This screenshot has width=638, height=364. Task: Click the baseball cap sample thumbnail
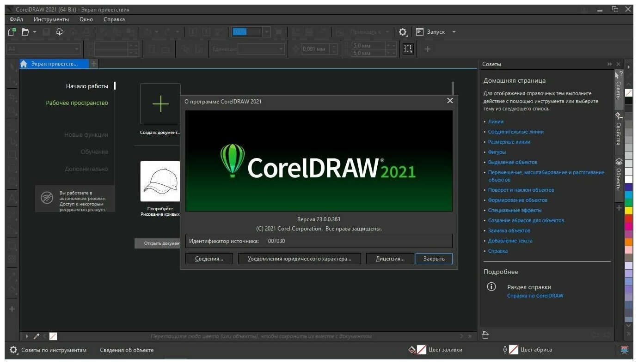pyautogui.click(x=160, y=181)
